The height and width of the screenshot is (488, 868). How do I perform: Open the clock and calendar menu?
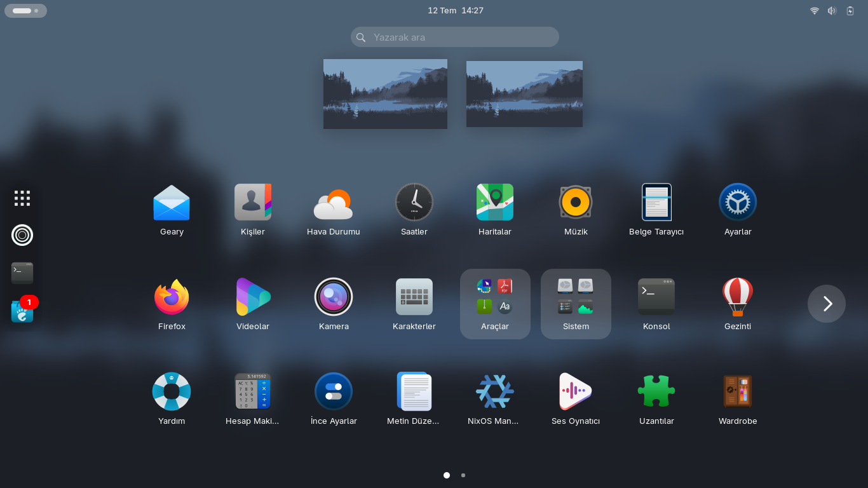coord(456,11)
